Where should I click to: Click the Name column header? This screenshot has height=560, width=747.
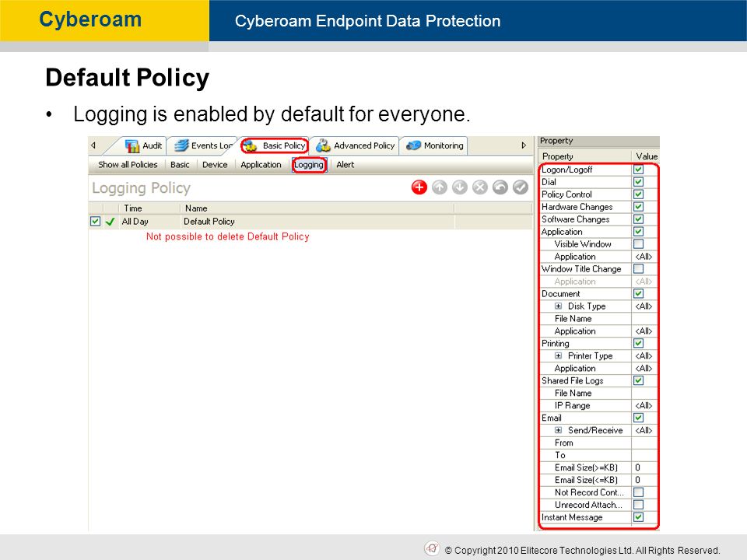[317, 208]
